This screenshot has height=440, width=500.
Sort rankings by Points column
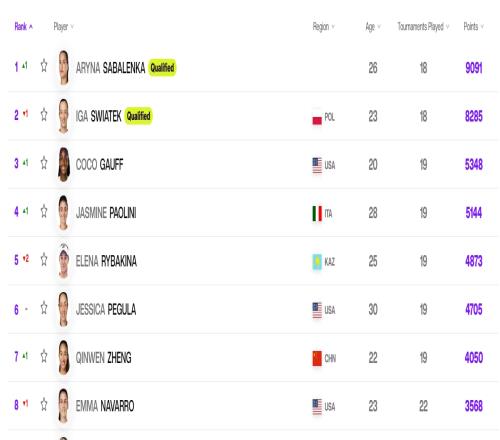coord(473,26)
